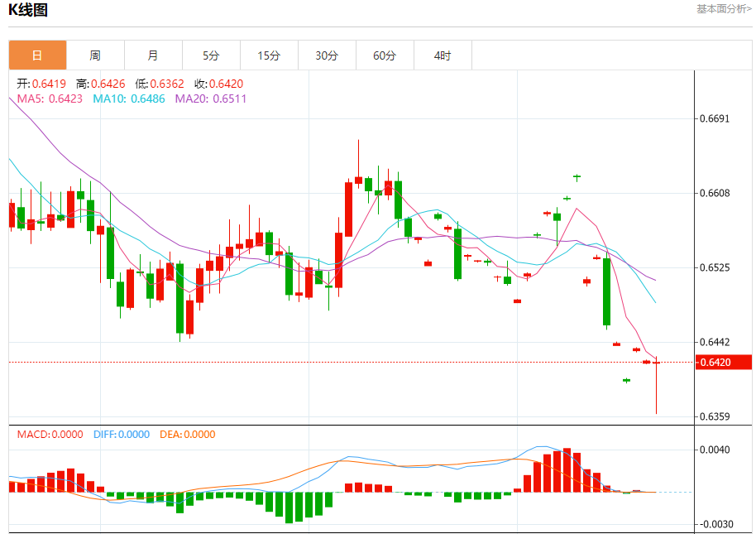Open the 60分 interval tab
Viewport: 756px width, 534px height.
click(x=385, y=55)
